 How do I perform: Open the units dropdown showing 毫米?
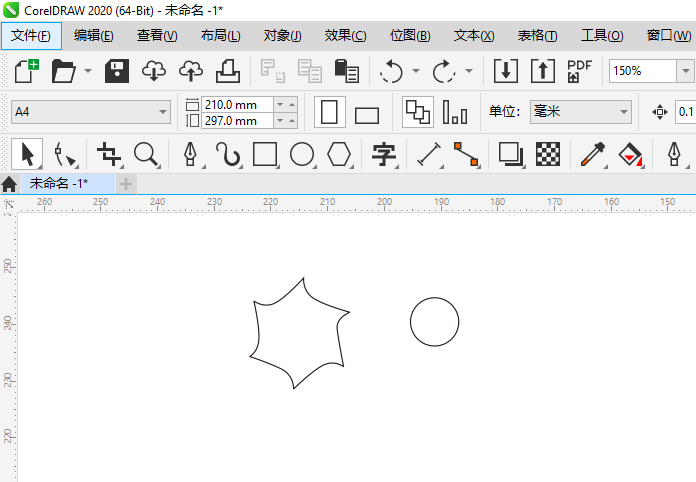581,112
